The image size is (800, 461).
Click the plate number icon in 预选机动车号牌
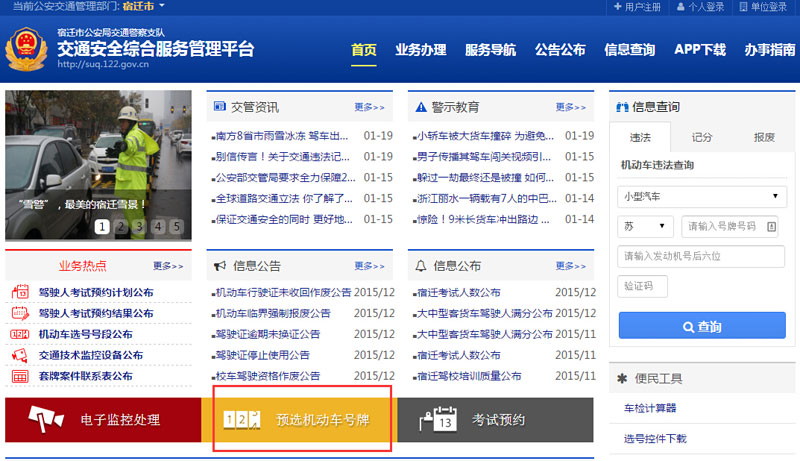coord(242,420)
